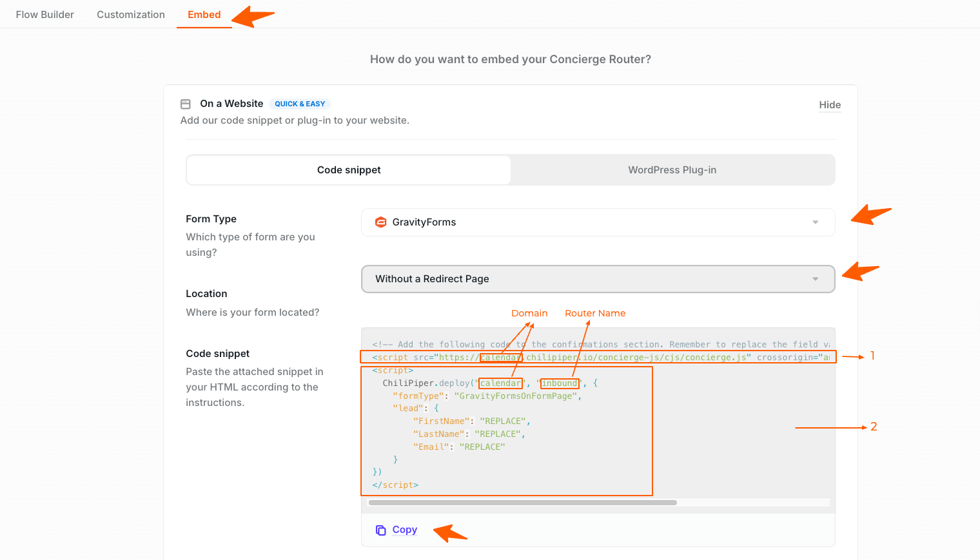Image resolution: width=980 pixels, height=560 pixels.
Task: Click the copy icon below code snippet
Action: click(380, 530)
